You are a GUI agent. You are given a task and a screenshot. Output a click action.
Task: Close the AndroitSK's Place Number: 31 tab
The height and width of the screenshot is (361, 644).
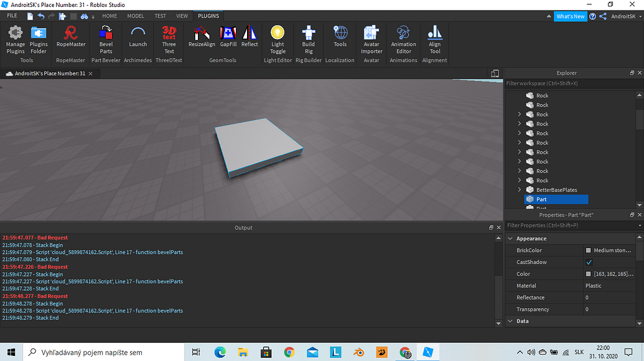[90, 73]
